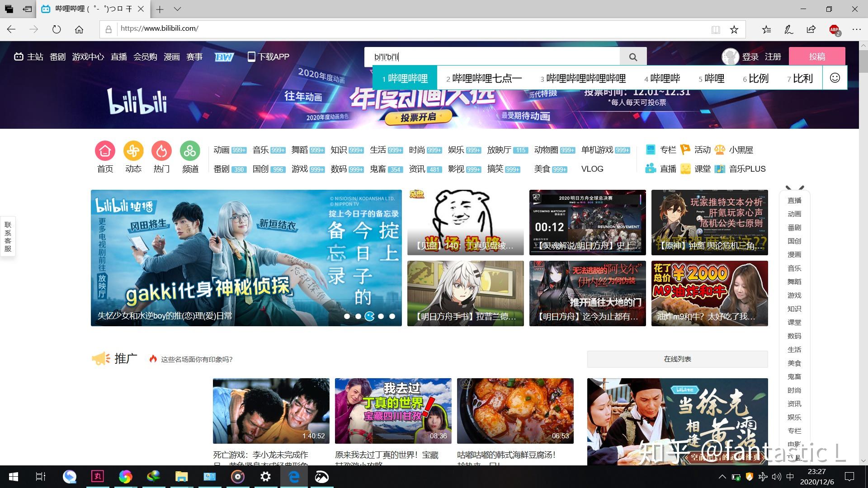Viewport: 868px width, 488px height.
Task: Expand the browser tab list chevron
Action: click(177, 9)
